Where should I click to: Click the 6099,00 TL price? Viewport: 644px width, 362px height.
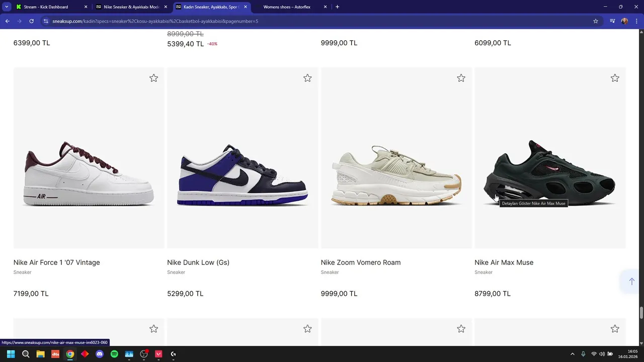[493, 43]
